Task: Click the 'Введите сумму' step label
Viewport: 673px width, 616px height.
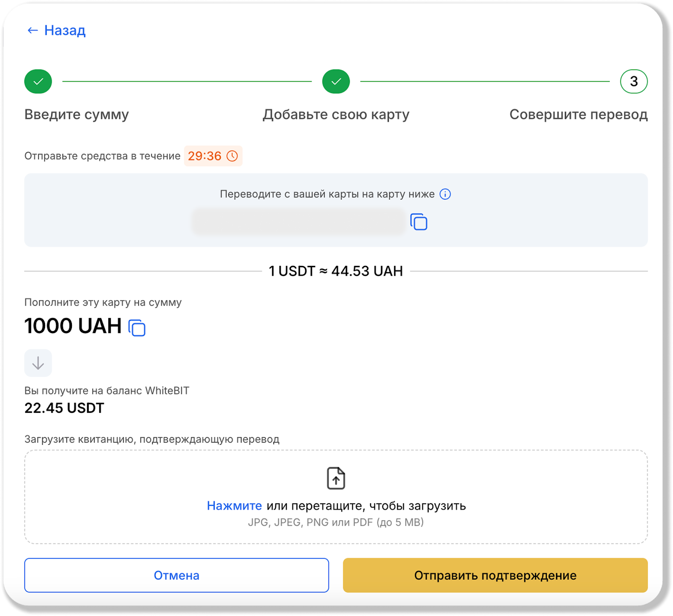Action: 77,114
